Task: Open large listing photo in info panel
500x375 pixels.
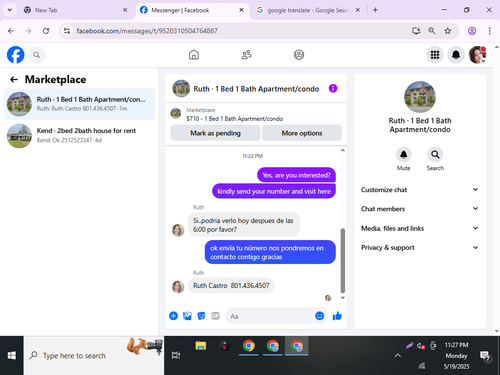Action: tap(420, 97)
